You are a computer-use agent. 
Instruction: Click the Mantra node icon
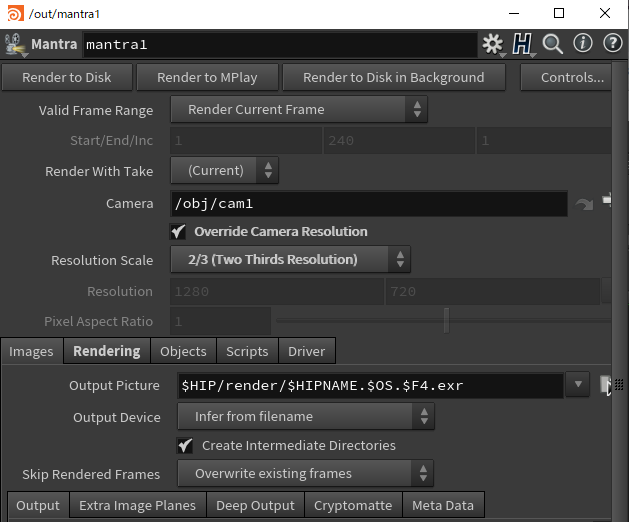[x=15, y=45]
